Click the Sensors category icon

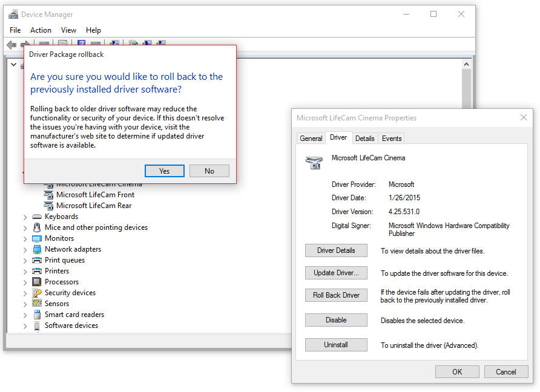tap(37, 304)
